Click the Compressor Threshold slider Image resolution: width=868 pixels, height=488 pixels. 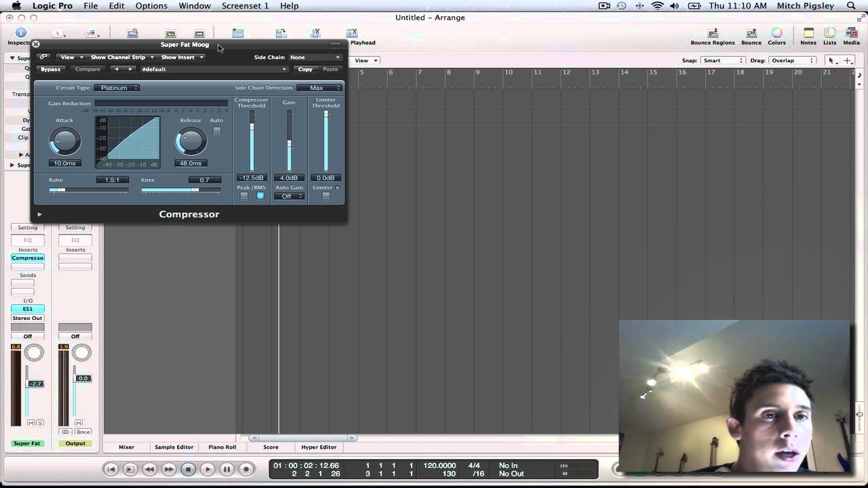click(x=252, y=141)
